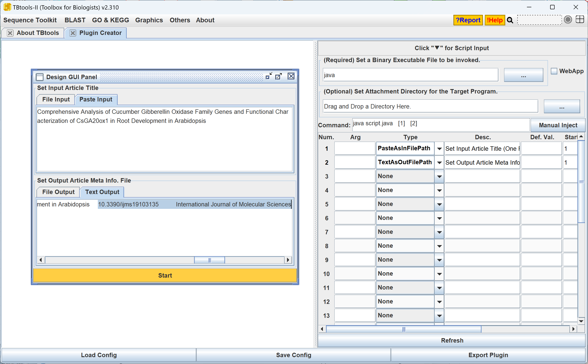Open the row 3 None type dropdown
Viewport: 588px width, 364px height.
[439, 176]
